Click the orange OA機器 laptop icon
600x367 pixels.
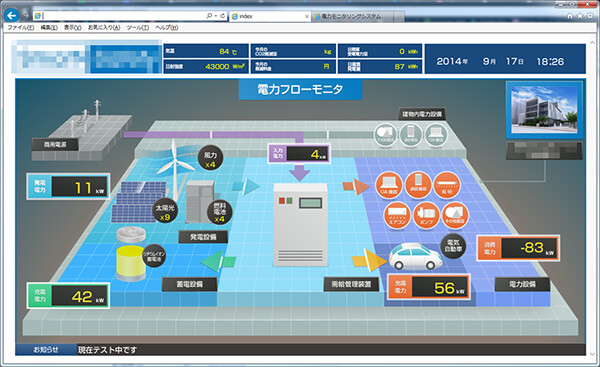tap(389, 185)
